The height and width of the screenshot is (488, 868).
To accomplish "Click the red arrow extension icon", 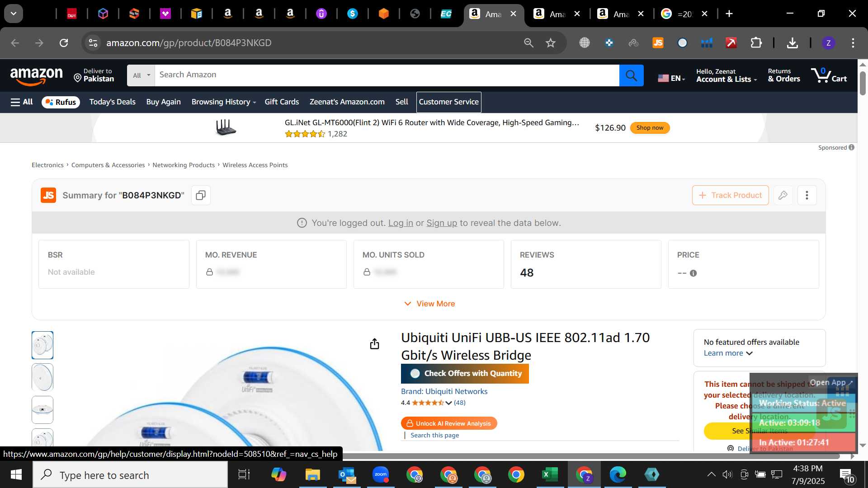I will coord(731,43).
